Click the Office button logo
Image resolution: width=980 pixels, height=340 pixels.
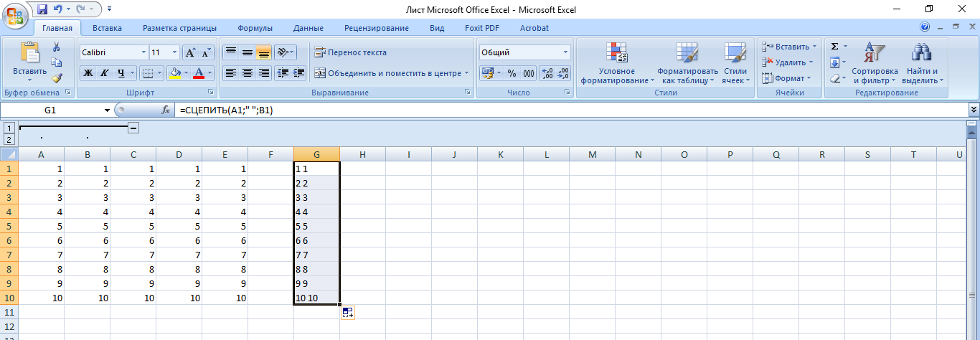point(15,16)
